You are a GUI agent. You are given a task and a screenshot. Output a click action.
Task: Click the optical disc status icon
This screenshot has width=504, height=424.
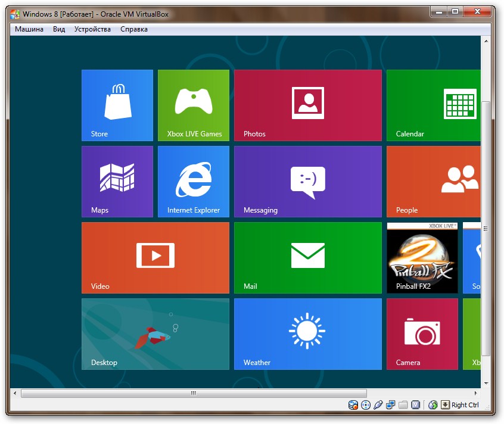point(366,405)
